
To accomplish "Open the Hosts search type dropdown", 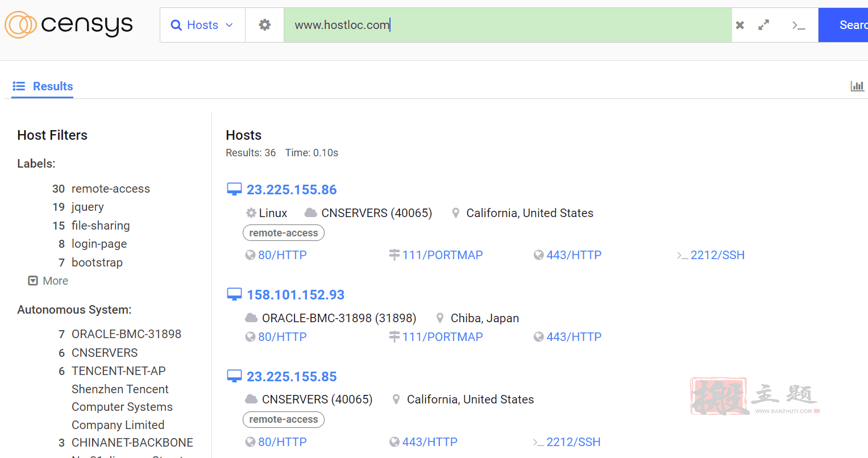I will click(202, 25).
